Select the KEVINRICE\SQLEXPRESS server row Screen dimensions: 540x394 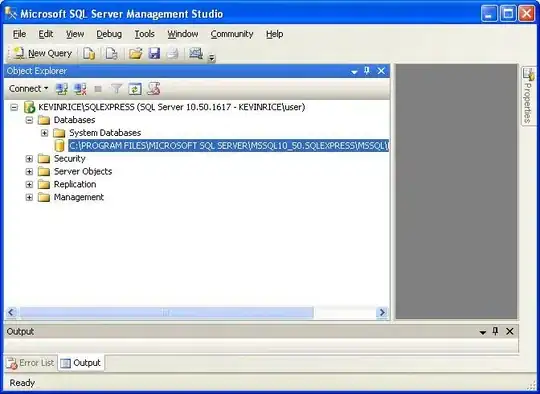point(172,107)
